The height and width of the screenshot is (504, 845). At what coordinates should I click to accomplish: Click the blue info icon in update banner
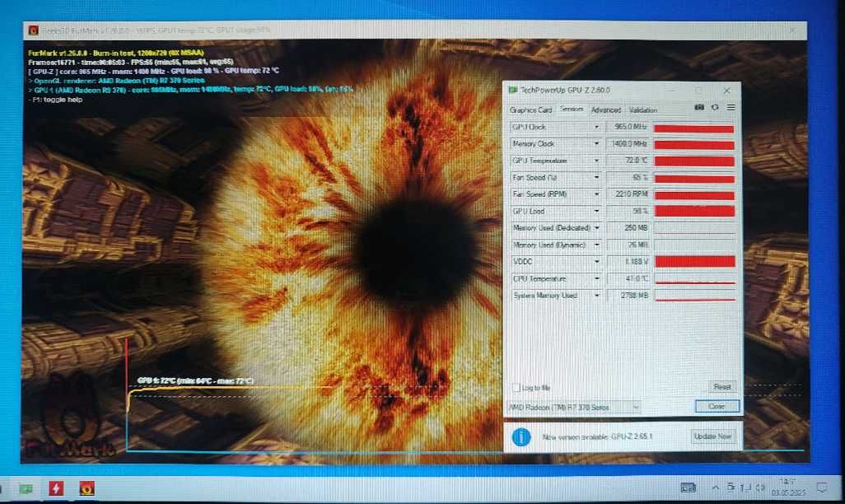pyautogui.click(x=521, y=436)
